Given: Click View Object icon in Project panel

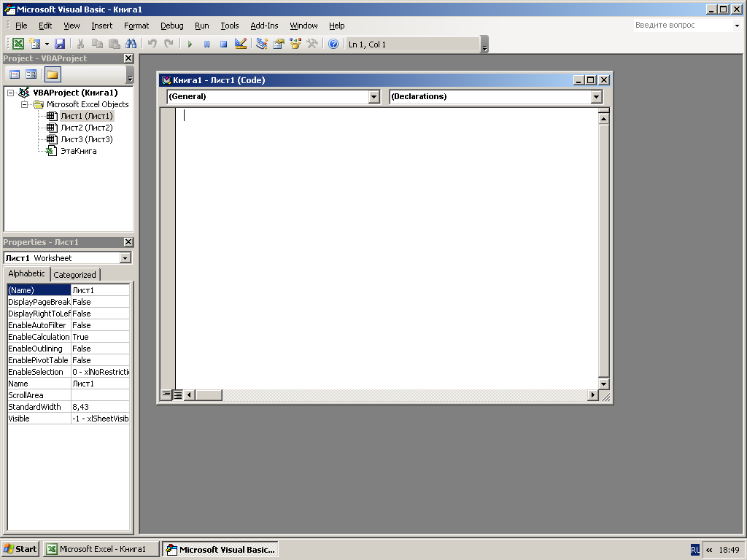Looking at the screenshot, I should click(31, 74).
